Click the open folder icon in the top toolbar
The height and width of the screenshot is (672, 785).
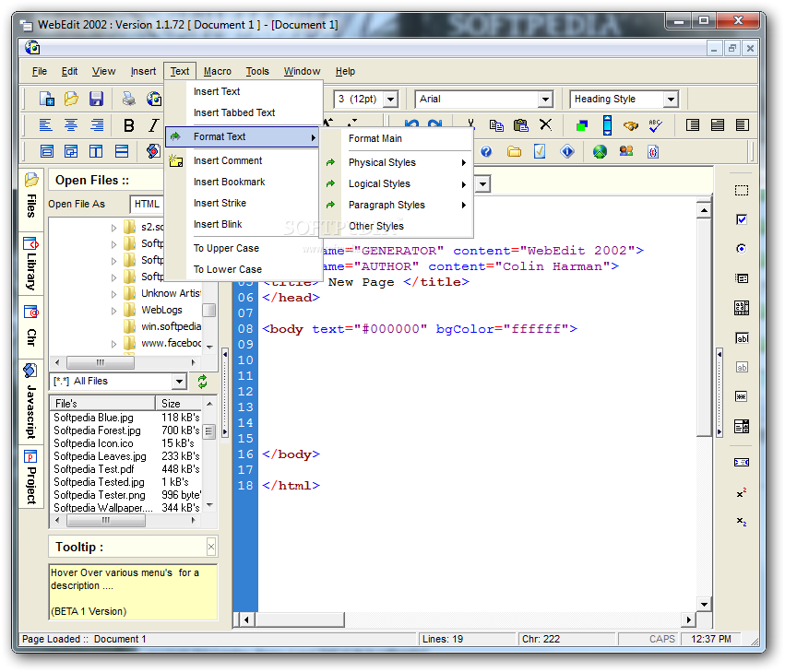72,99
